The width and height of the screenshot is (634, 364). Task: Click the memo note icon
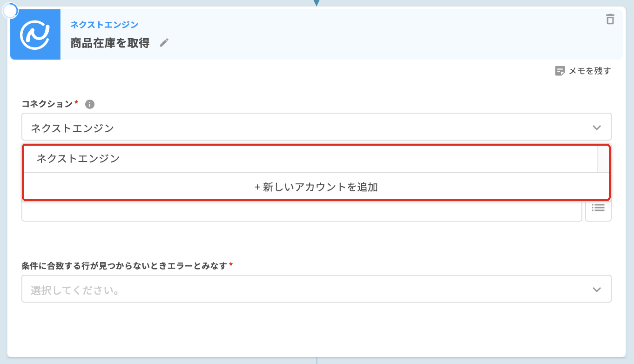tap(559, 71)
